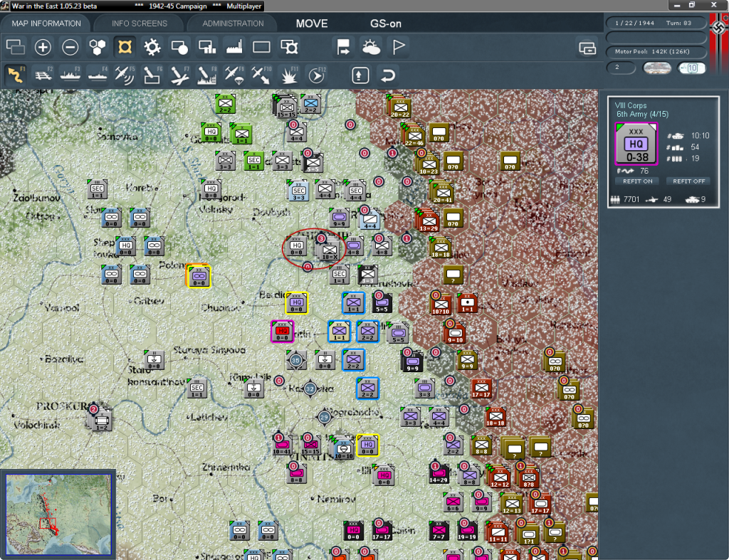Screen dimensions: 729x560
Task: Select Bomb unit mode (F6)
Action: tap(152, 75)
